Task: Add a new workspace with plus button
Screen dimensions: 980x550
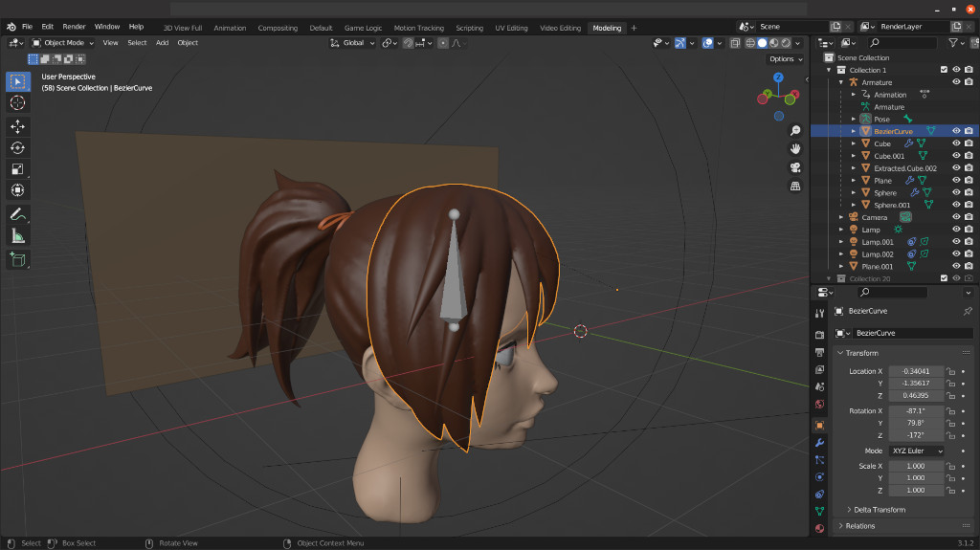Action: click(x=634, y=28)
